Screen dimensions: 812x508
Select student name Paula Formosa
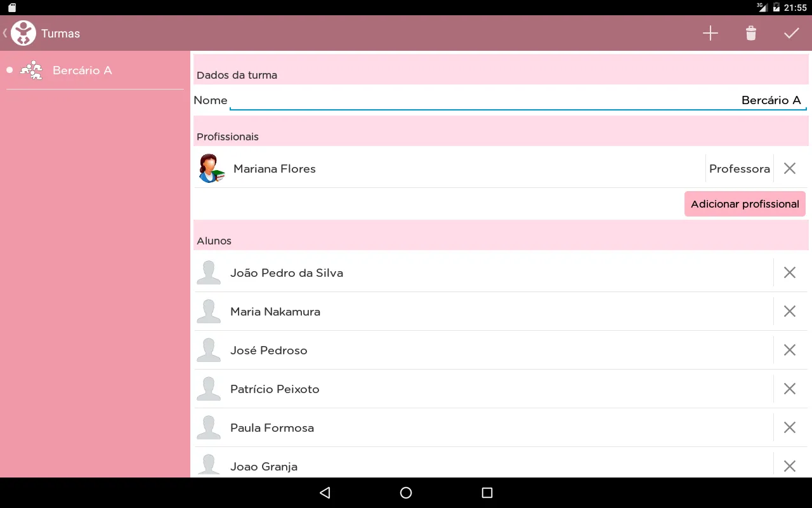(x=272, y=428)
